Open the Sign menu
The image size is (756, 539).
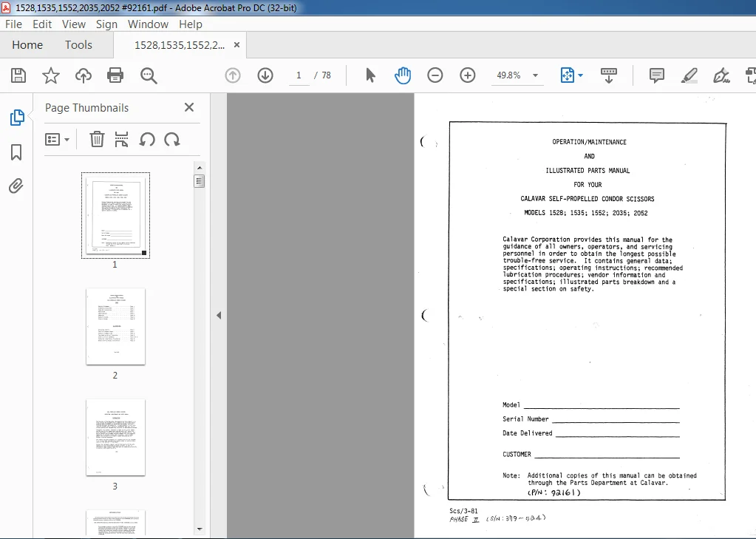[x=106, y=24]
